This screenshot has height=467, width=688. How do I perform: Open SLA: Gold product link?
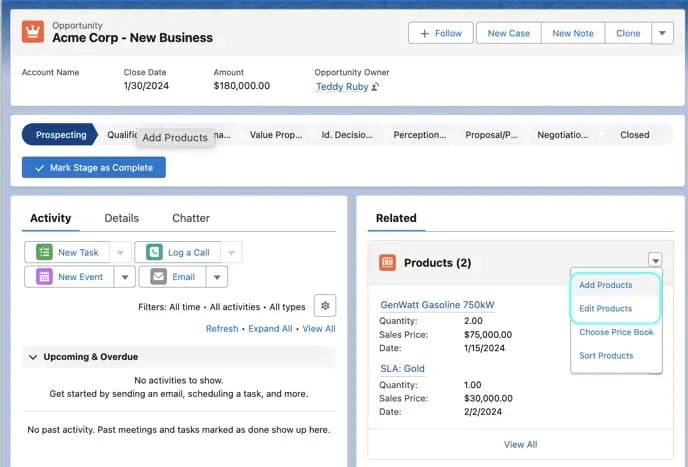click(402, 369)
